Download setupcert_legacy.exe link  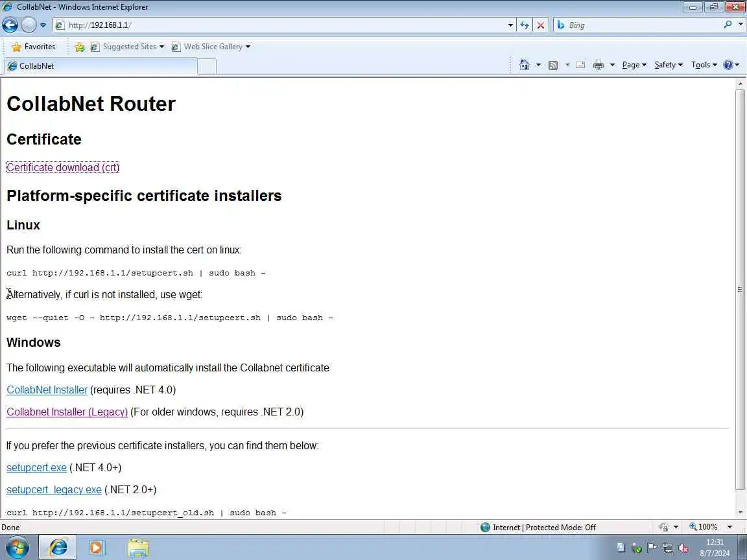coord(54,490)
